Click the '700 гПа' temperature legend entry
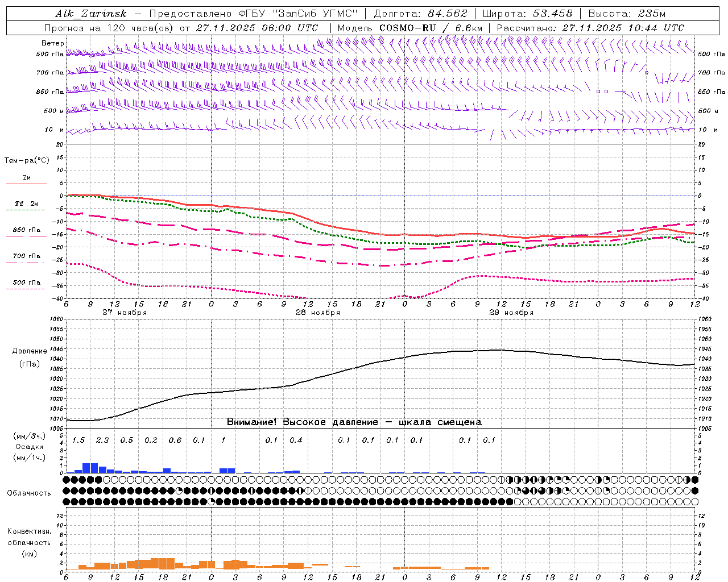Image resolution: width=728 pixels, height=582 pixels. point(27,256)
